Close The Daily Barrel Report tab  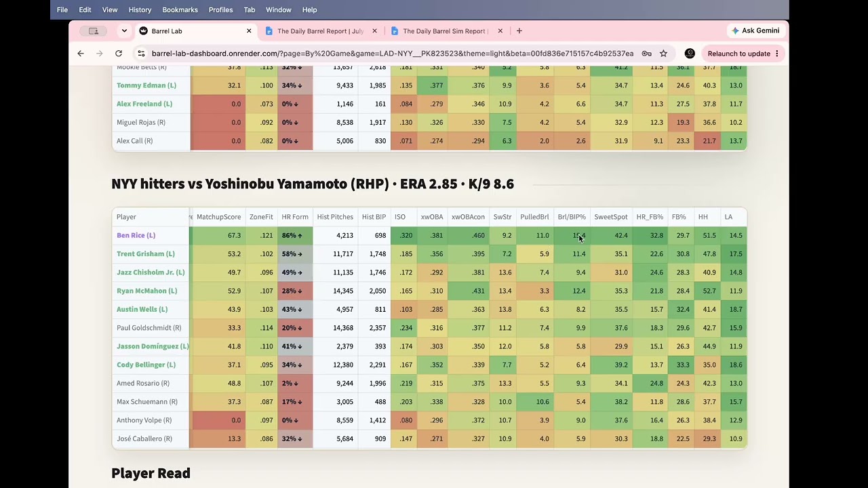coord(374,30)
